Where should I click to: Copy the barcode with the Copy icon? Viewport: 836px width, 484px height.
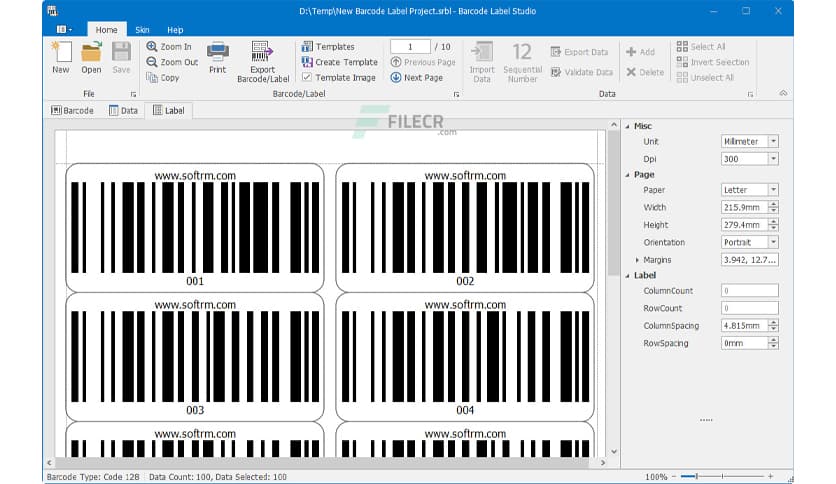[x=163, y=78]
